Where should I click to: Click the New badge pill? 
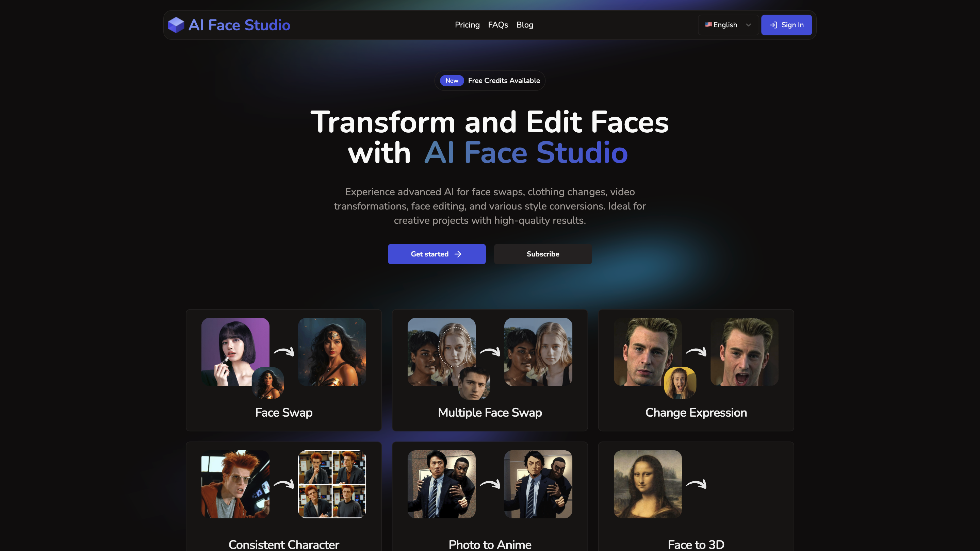(452, 81)
